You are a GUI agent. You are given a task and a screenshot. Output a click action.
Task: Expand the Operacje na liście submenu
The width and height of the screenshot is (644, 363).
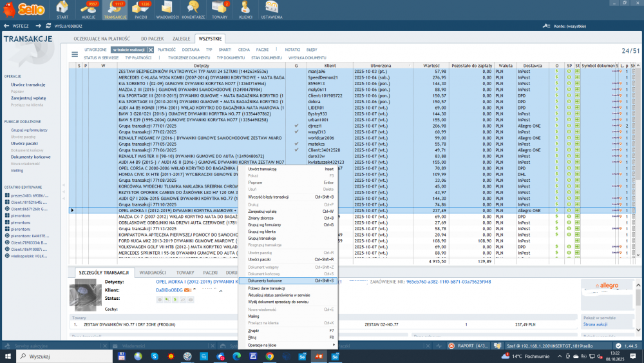(289, 345)
